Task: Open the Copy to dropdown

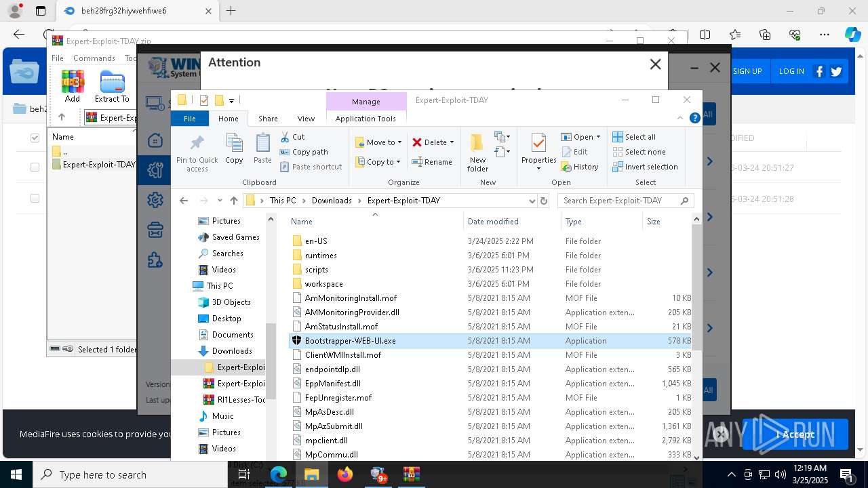Action: [378, 162]
